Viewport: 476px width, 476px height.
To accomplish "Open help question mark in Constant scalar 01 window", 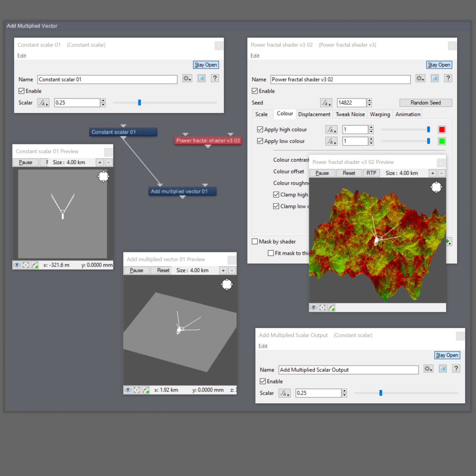I will click(x=215, y=79).
